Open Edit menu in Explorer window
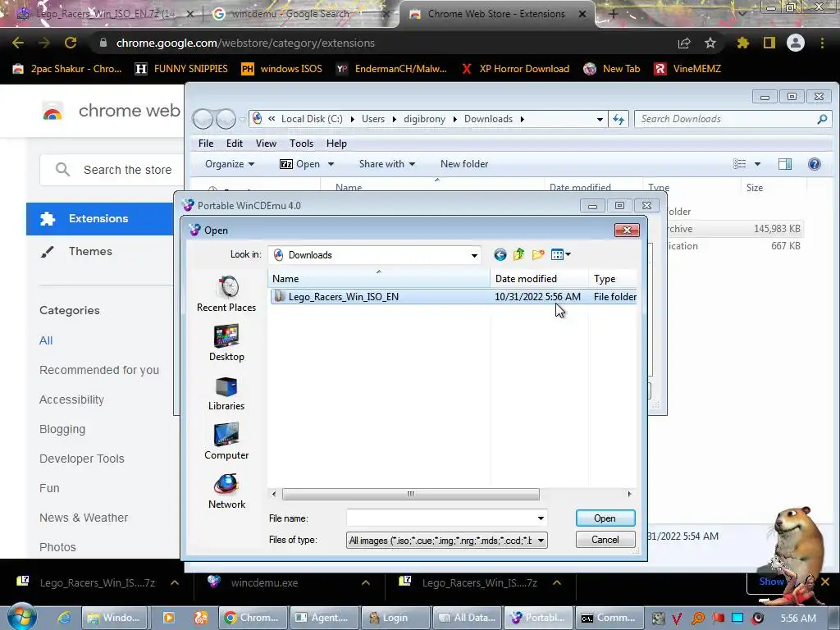Viewport: 840px width, 630px height. [x=234, y=144]
